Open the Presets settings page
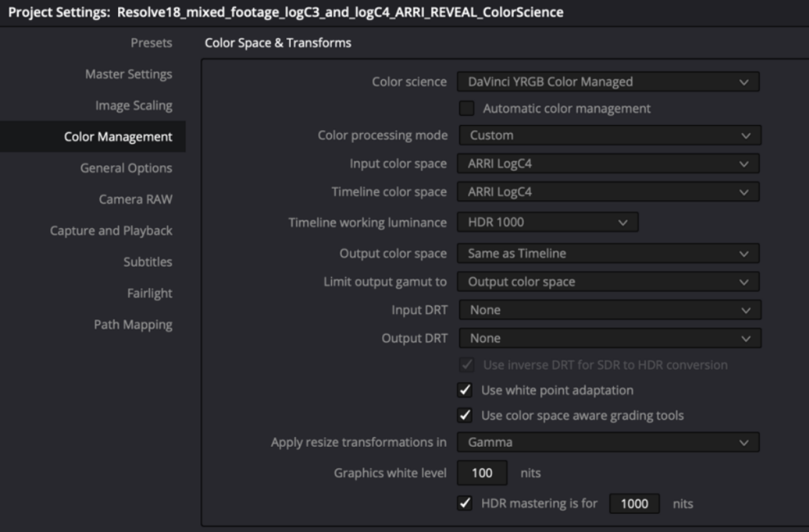This screenshot has width=809, height=532. point(151,43)
